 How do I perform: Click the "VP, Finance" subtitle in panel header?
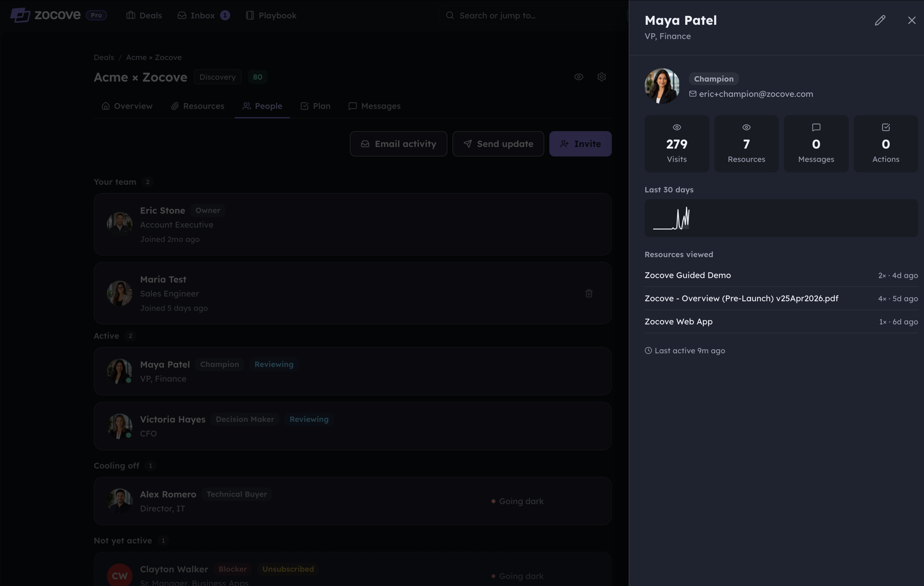(668, 36)
